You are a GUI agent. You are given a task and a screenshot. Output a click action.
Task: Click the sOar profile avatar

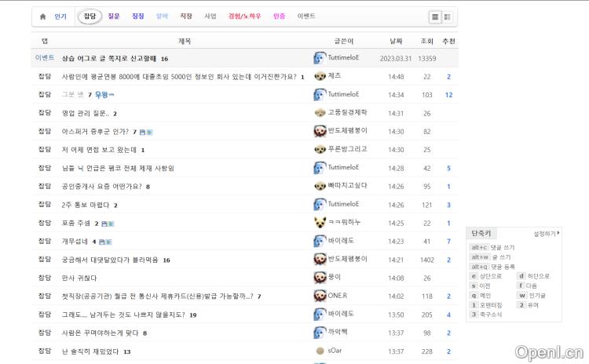tap(320, 351)
